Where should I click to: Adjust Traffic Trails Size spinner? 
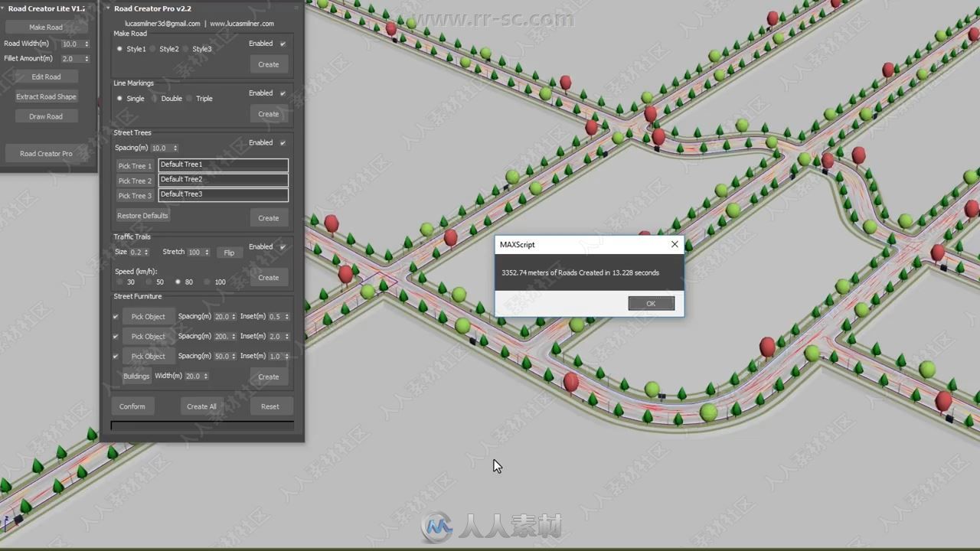click(148, 253)
